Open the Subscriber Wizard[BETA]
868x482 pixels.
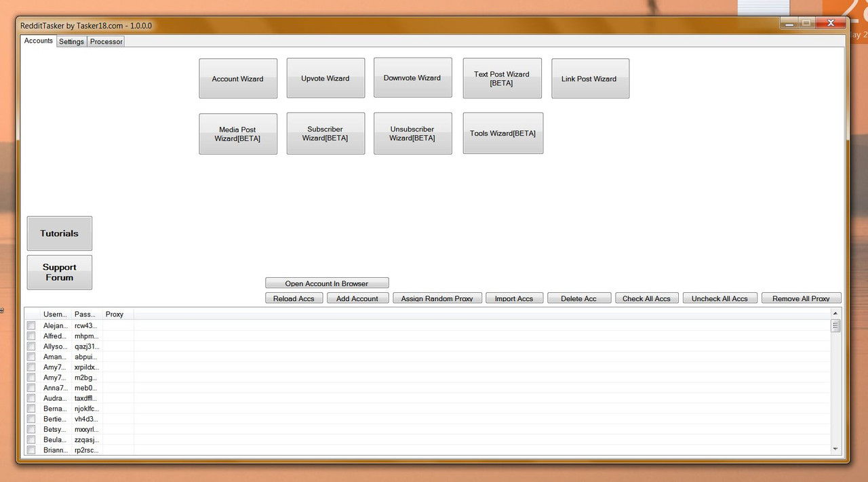pos(325,133)
